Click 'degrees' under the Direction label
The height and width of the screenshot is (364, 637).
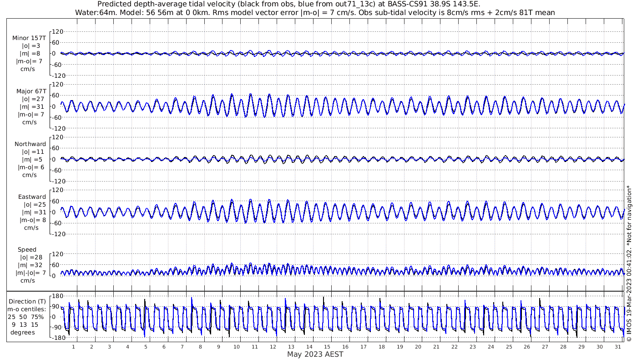(23, 332)
